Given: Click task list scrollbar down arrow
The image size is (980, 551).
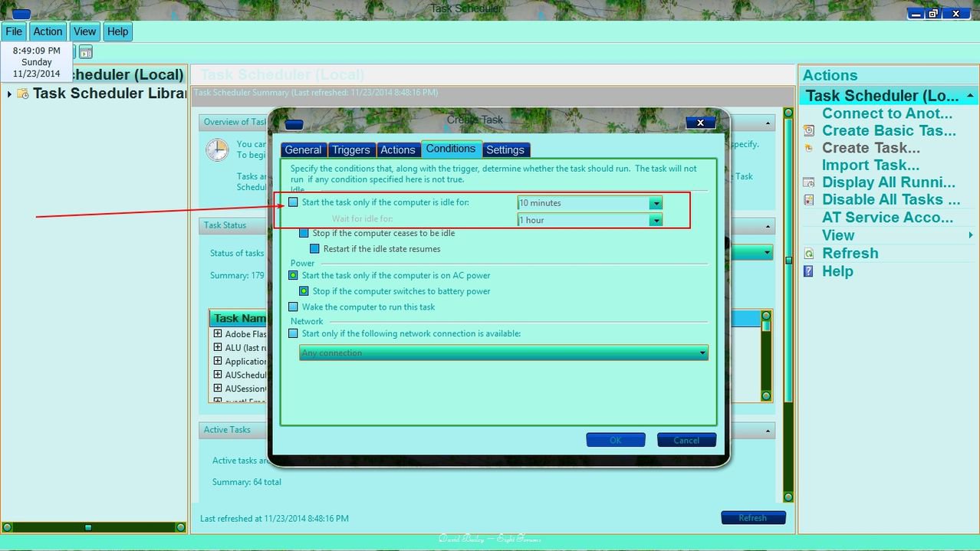Looking at the screenshot, I should coord(765,396).
